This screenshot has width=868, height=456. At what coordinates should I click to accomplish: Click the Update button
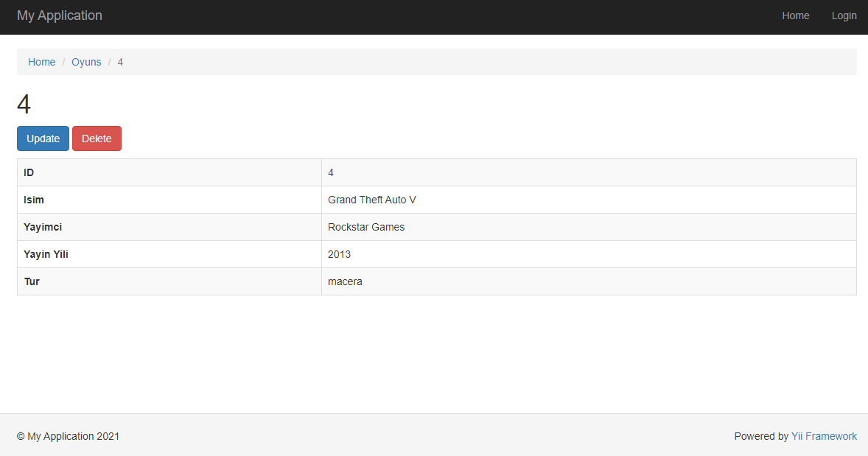tap(43, 138)
